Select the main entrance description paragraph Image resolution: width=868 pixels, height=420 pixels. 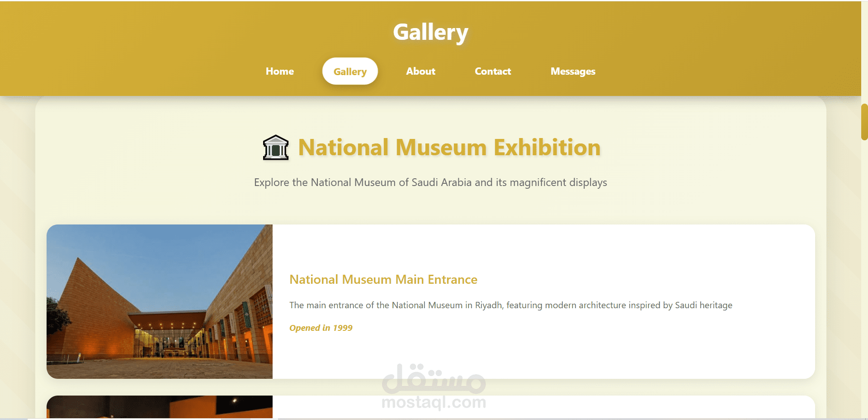click(511, 305)
